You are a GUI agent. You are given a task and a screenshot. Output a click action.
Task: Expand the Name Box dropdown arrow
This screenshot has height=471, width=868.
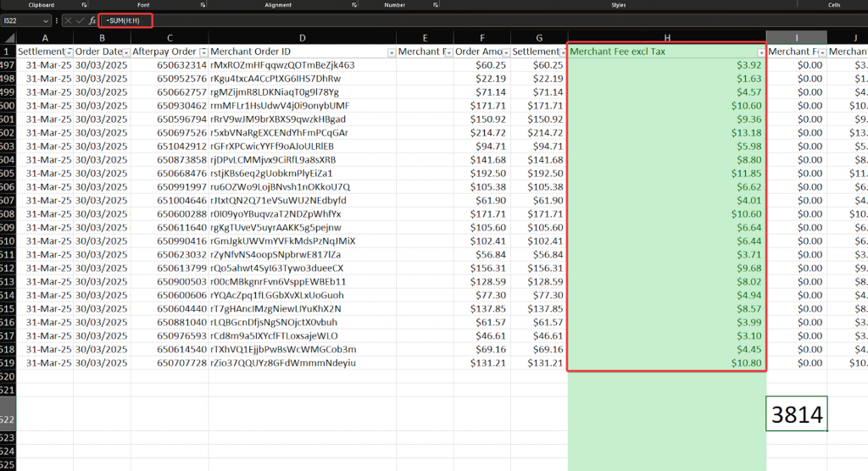click(x=45, y=20)
